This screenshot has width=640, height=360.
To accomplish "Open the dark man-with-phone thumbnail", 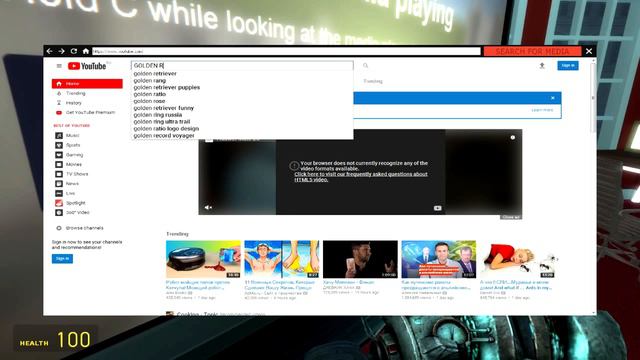I will point(360,260).
